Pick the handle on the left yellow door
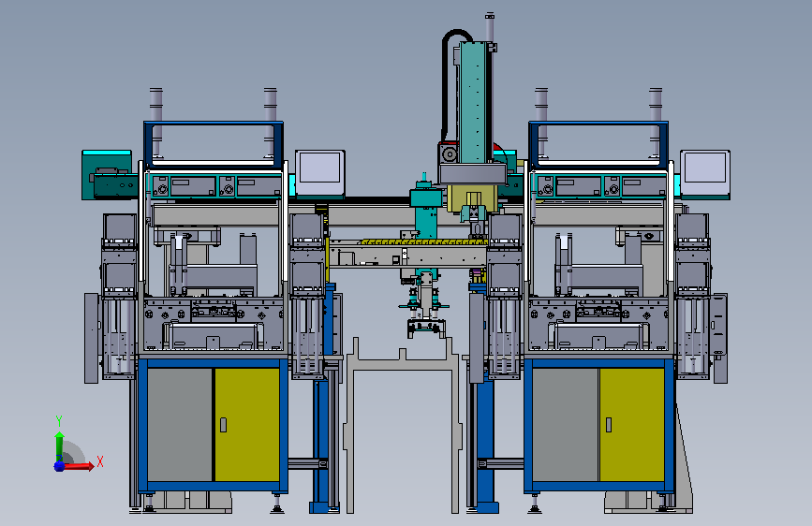Screen dimensions: 812x526 tap(223, 425)
